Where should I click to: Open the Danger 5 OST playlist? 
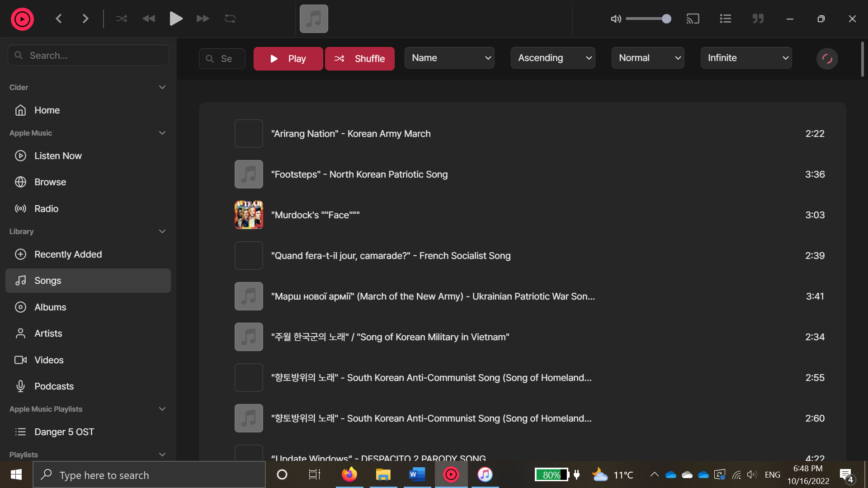[x=88, y=432]
